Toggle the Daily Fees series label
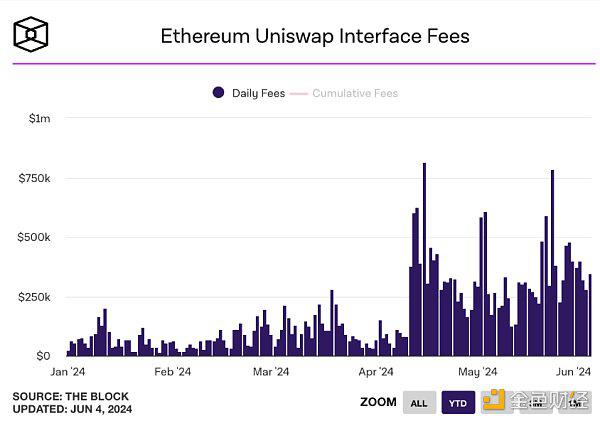 pyautogui.click(x=259, y=93)
